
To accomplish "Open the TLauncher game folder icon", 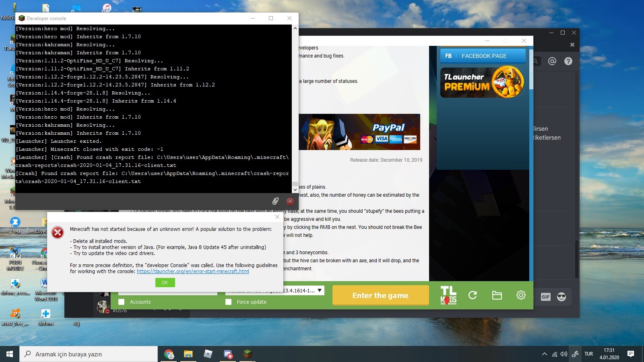I will click(x=497, y=295).
